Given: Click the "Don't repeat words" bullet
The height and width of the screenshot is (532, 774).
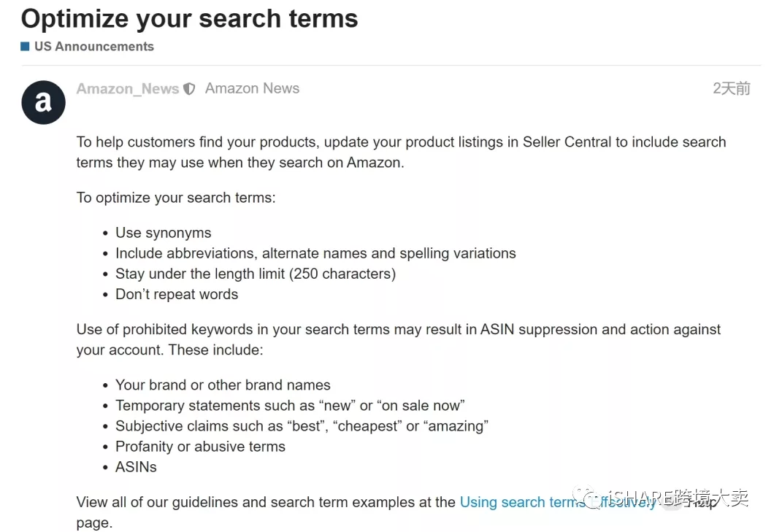Looking at the screenshot, I should click(177, 294).
